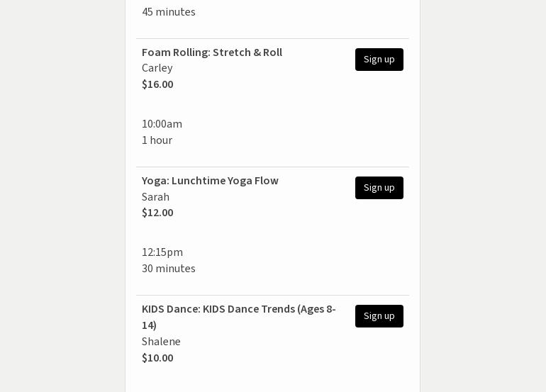Click the 45 minutes duration text
This screenshot has height=392, width=546.
click(x=168, y=12)
